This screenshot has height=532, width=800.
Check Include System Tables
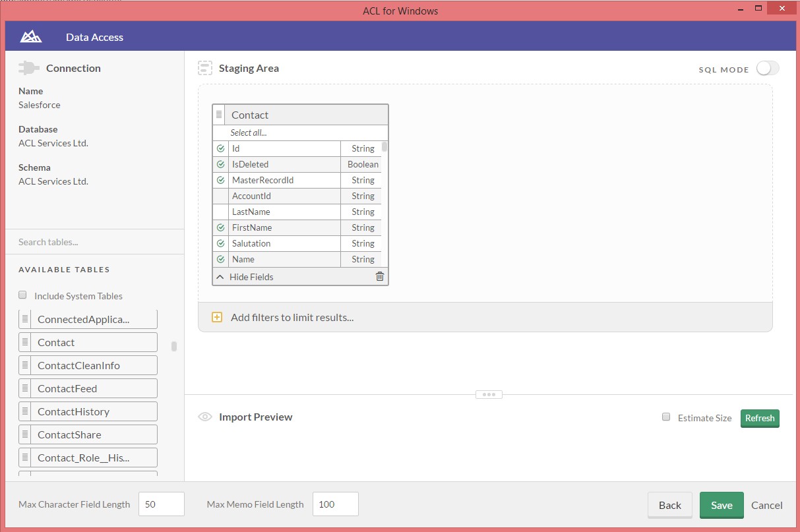22,295
